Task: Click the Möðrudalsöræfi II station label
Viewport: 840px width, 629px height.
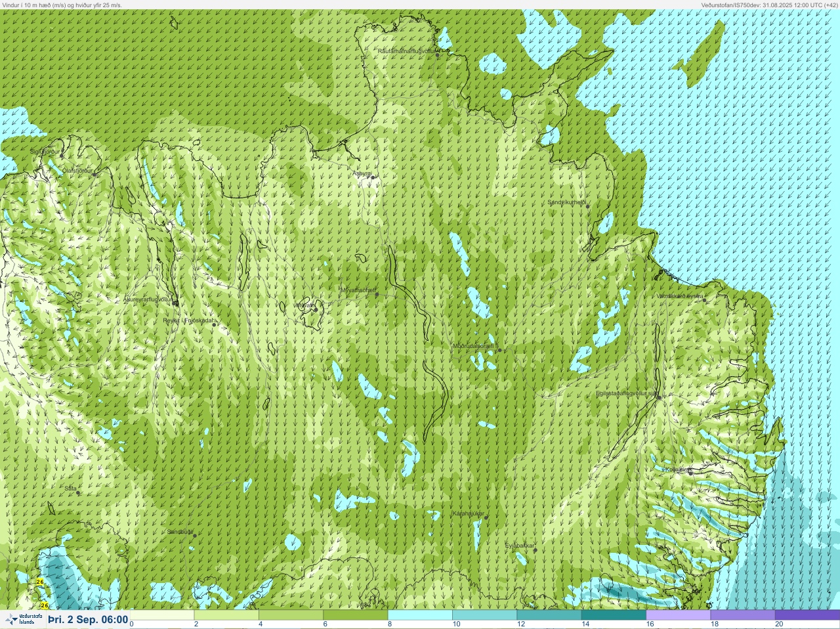Action: tap(476, 346)
